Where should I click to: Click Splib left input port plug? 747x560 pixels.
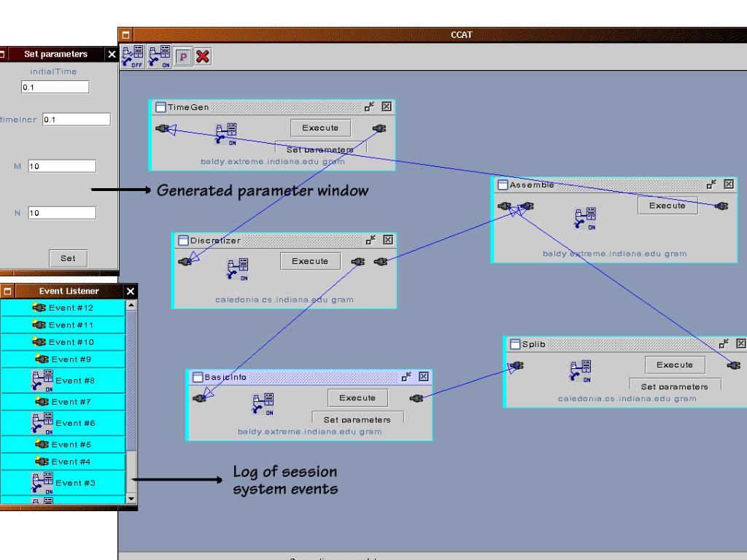516,366
